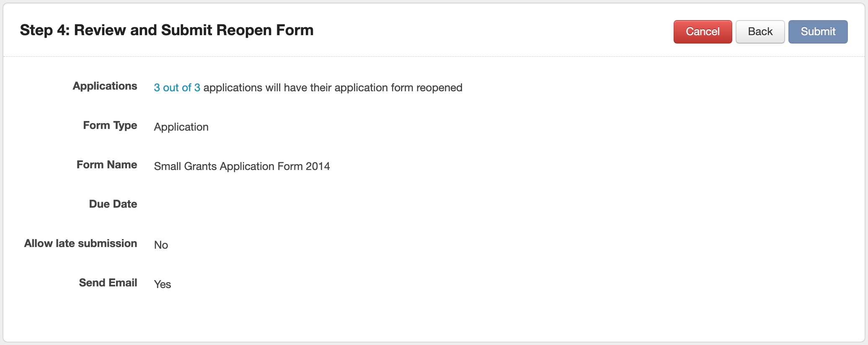Click the Review and Submit Reopen Form heading
This screenshot has width=868, height=345.
(194, 30)
